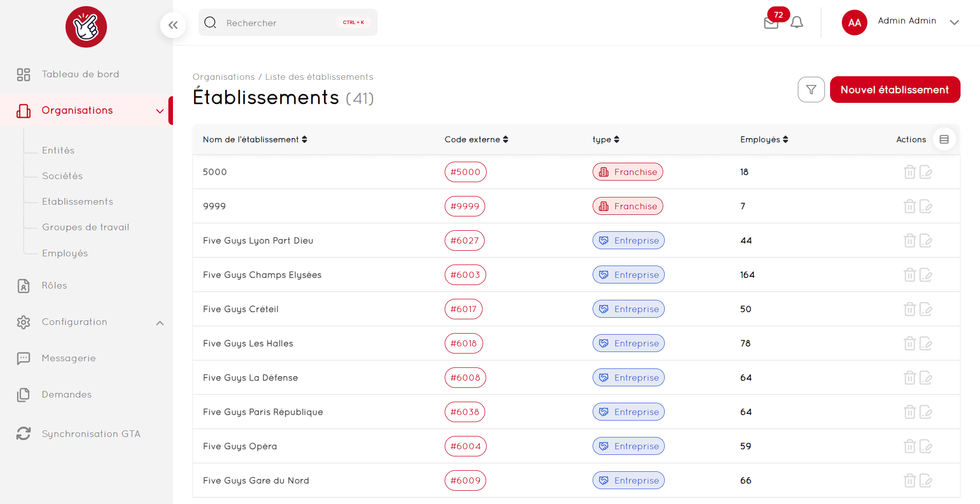This screenshot has width=980, height=504.
Task: Click Entreprise tag for Five Guys Opéra
Action: point(628,446)
